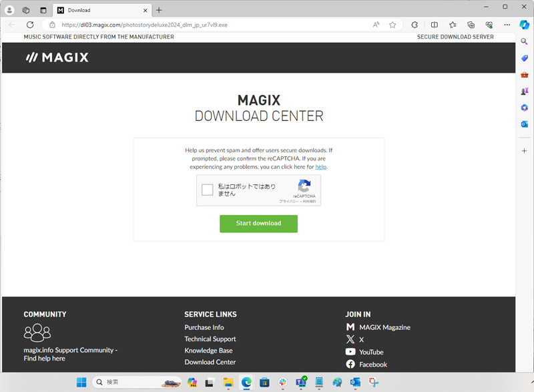Click the read aloud icon in address bar
Viewport: 534px width, 392px height.
click(x=376, y=25)
